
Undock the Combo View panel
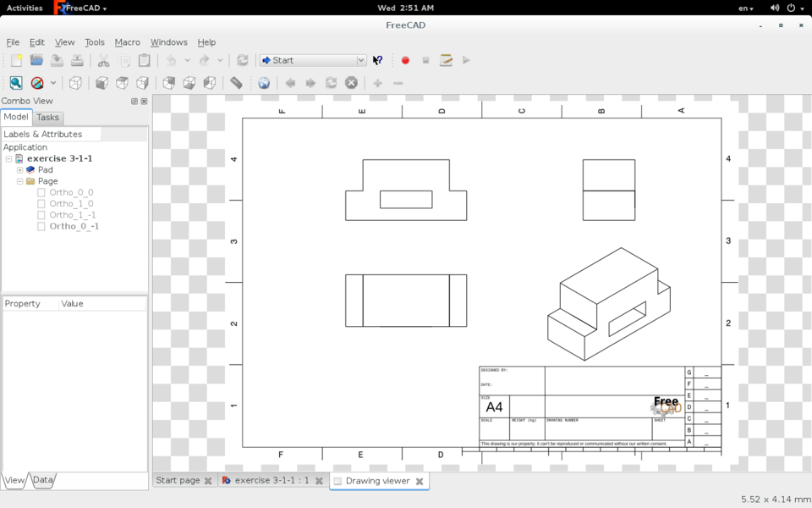[x=134, y=101]
